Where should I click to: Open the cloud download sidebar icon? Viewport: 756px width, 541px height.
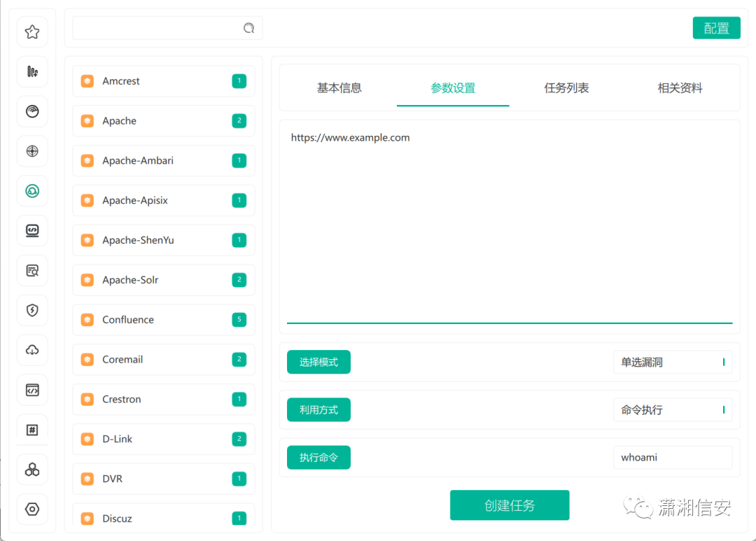(x=32, y=350)
